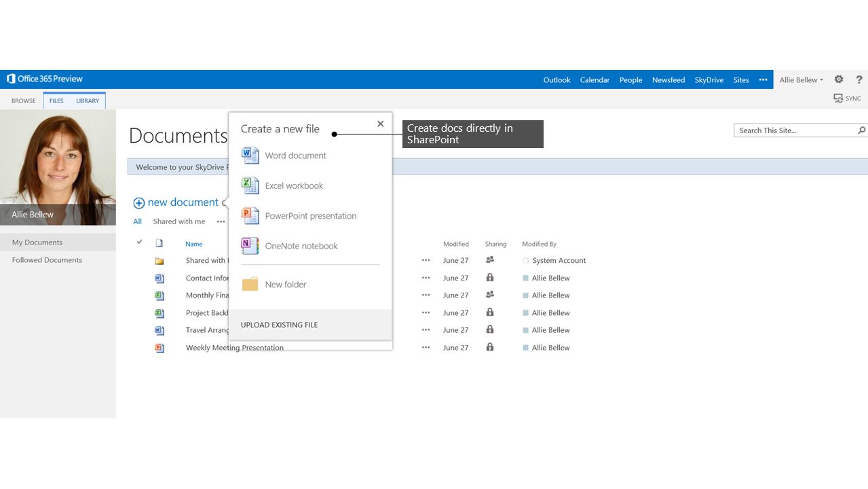The image size is (868, 489).
Task: Click the lock sharing icon for Travel Arrangements row
Action: 490,329
